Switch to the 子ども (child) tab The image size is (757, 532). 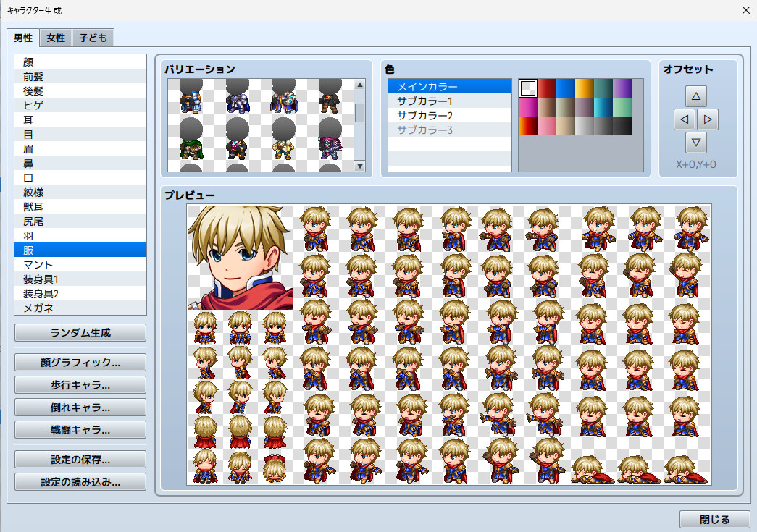coord(92,38)
